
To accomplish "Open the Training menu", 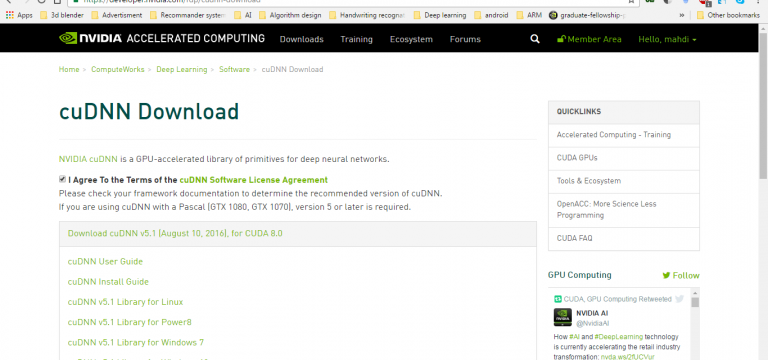I will coord(357,39).
